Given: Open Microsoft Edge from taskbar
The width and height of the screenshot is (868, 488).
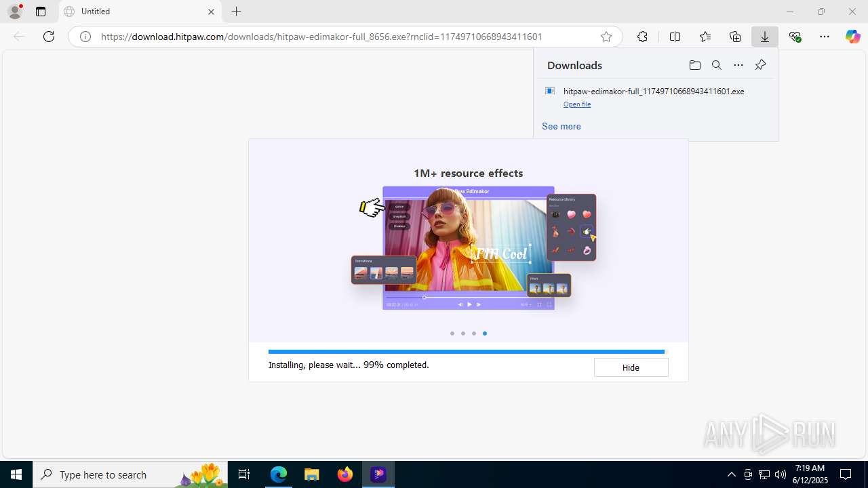Looking at the screenshot, I should tap(279, 474).
